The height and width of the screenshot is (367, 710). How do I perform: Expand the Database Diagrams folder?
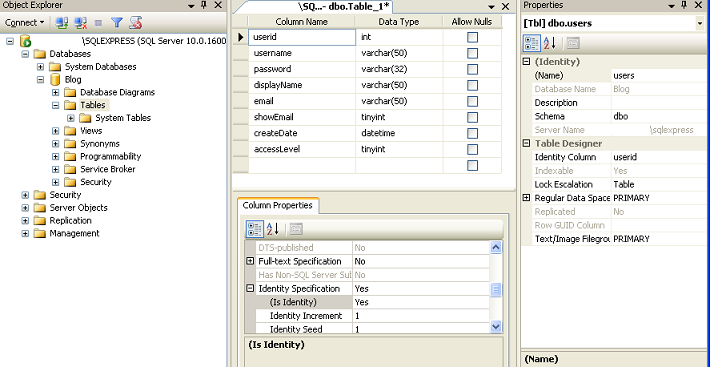pyautogui.click(x=55, y=92)
